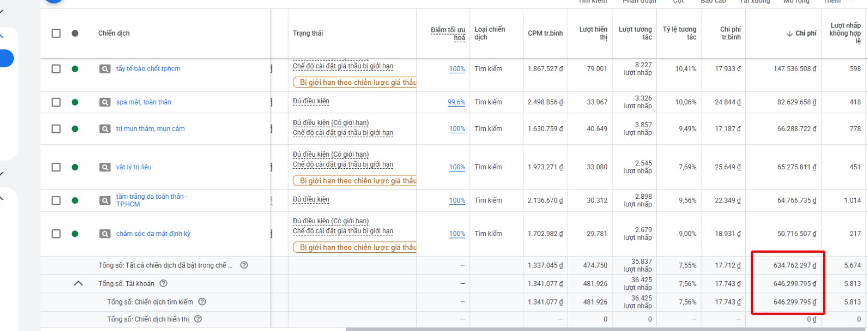The width and height of the screenshot is (868, 331).
Task: Open campaign trị mụn thâm, mụn cám
Action: pos(150,129)
